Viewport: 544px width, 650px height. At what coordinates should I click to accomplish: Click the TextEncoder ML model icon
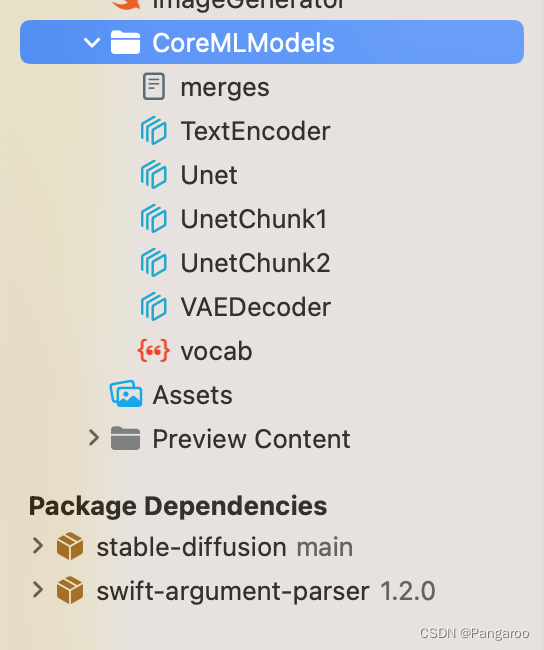154,131
